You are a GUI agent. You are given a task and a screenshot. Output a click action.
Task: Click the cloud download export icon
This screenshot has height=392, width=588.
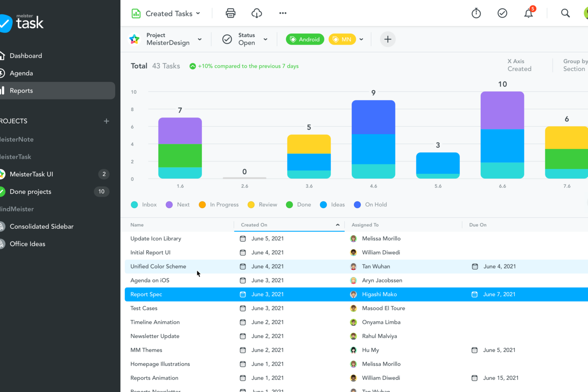257,13
